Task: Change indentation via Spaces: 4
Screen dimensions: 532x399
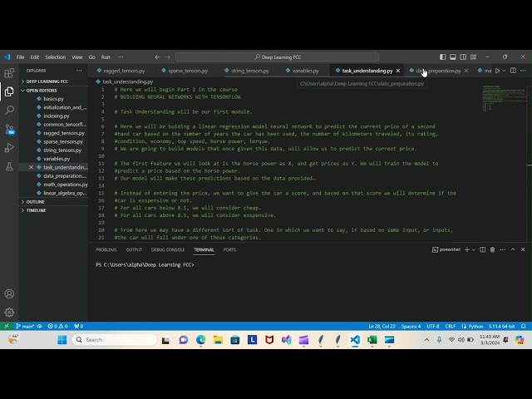Action: tap(411, 327)
